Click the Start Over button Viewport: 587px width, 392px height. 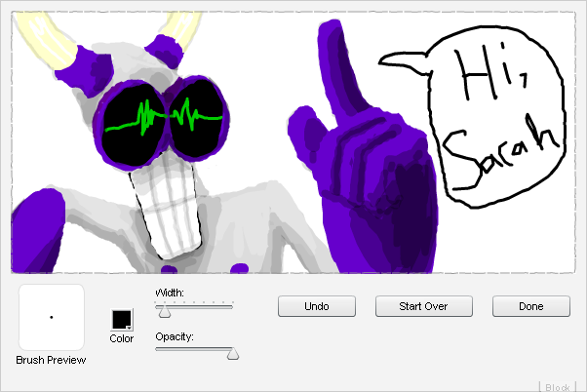point(424,306)
